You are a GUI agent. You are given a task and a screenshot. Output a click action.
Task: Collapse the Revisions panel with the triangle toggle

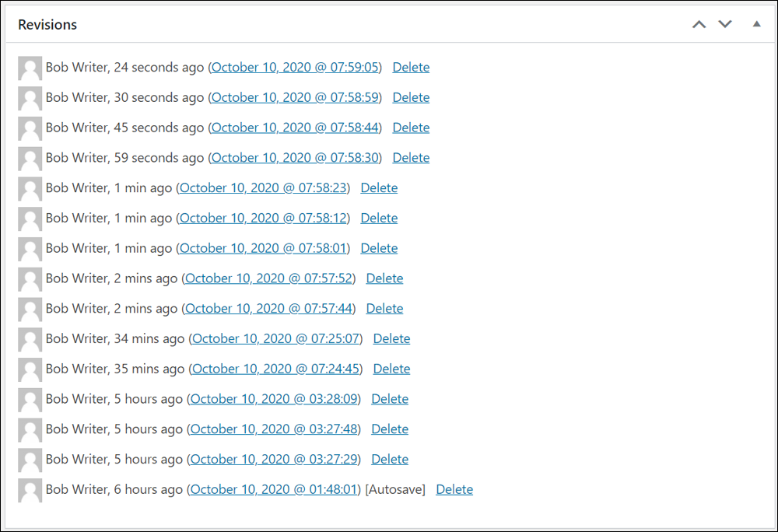point(757,24)
